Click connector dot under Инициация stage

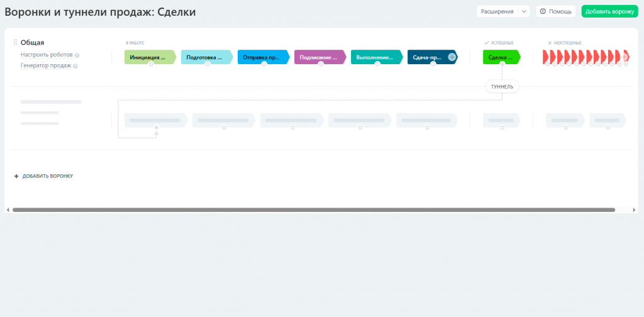(x=151, y=64)
